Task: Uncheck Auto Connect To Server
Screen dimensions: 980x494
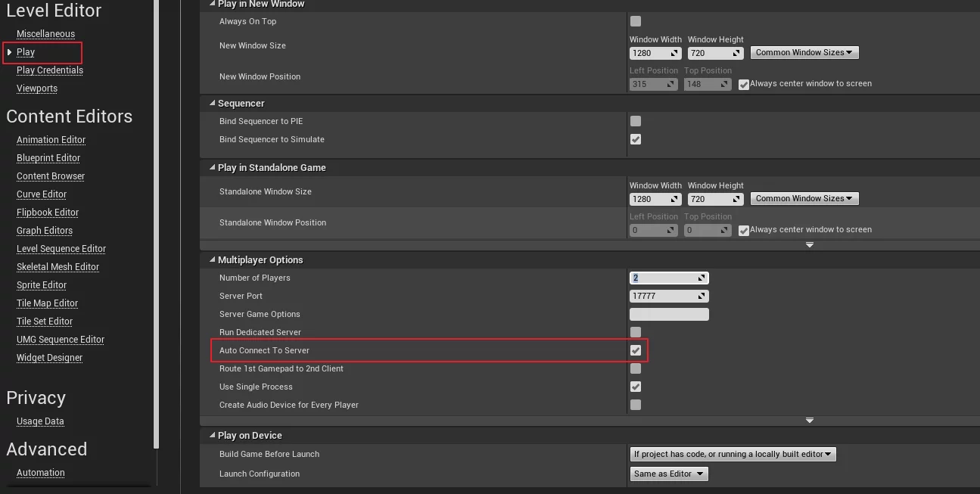Action: point(636,350)
